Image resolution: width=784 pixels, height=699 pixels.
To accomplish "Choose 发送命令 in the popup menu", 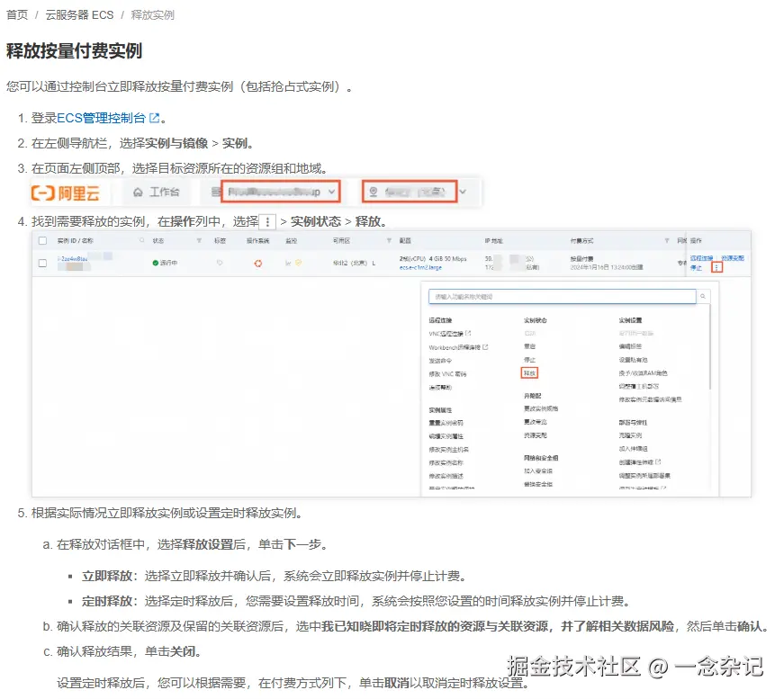I will 440,360.
